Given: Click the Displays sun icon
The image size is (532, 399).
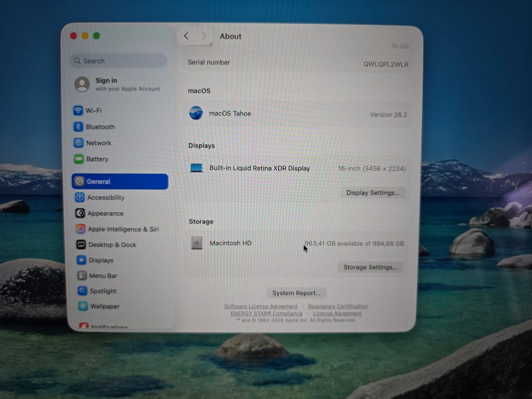Looking at the screenshot, I should pyautogui.click(x=81, y=260).
